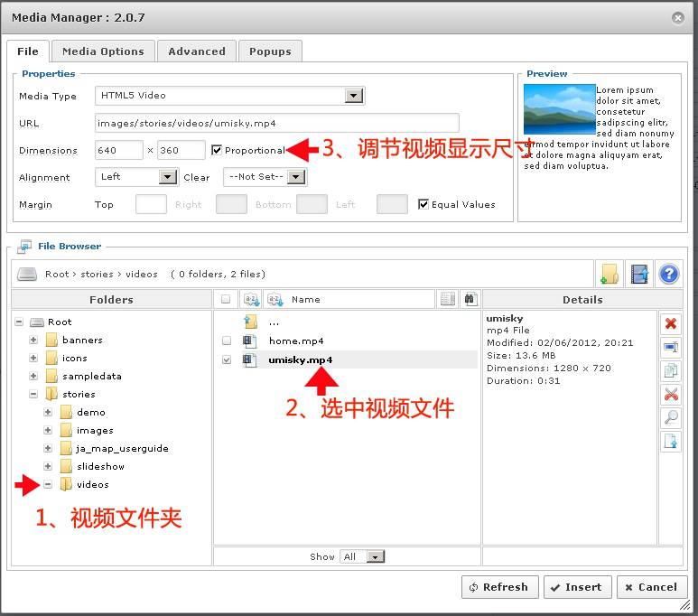Click the stories breadcrumb link

click(x=97, y=274)
